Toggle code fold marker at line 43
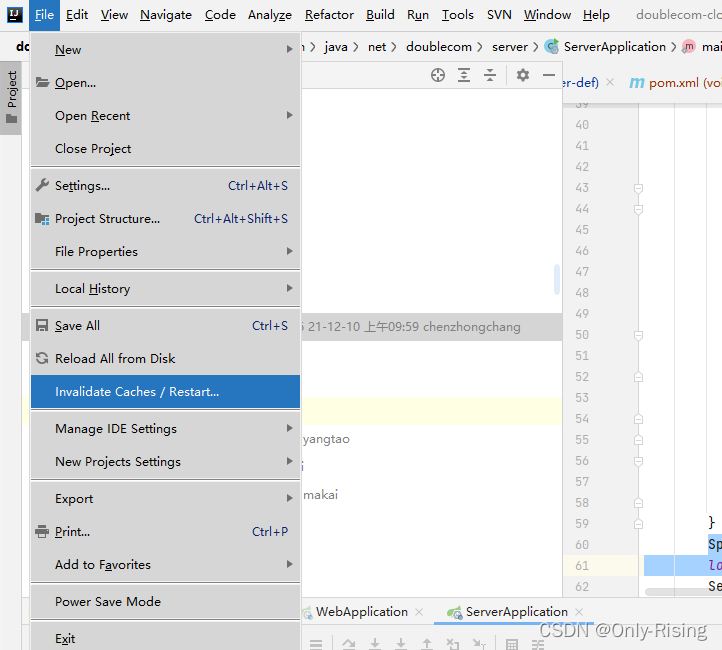 tap(638, 188)
